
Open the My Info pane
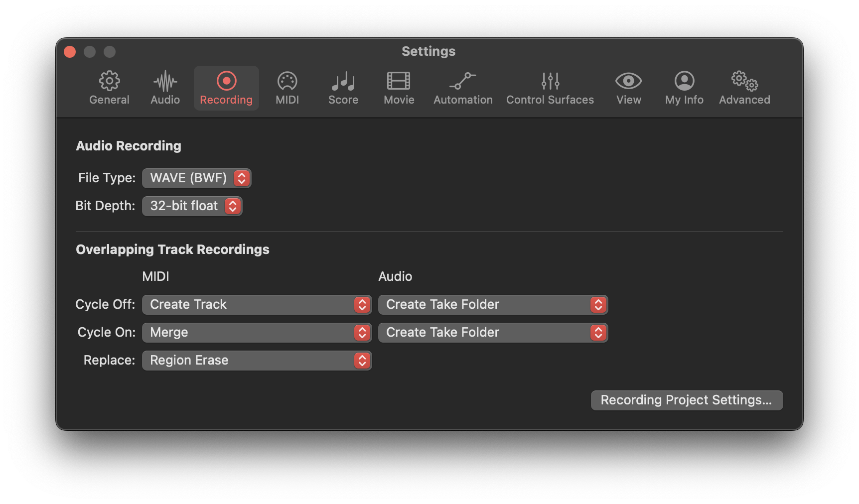tap(684, 88)
